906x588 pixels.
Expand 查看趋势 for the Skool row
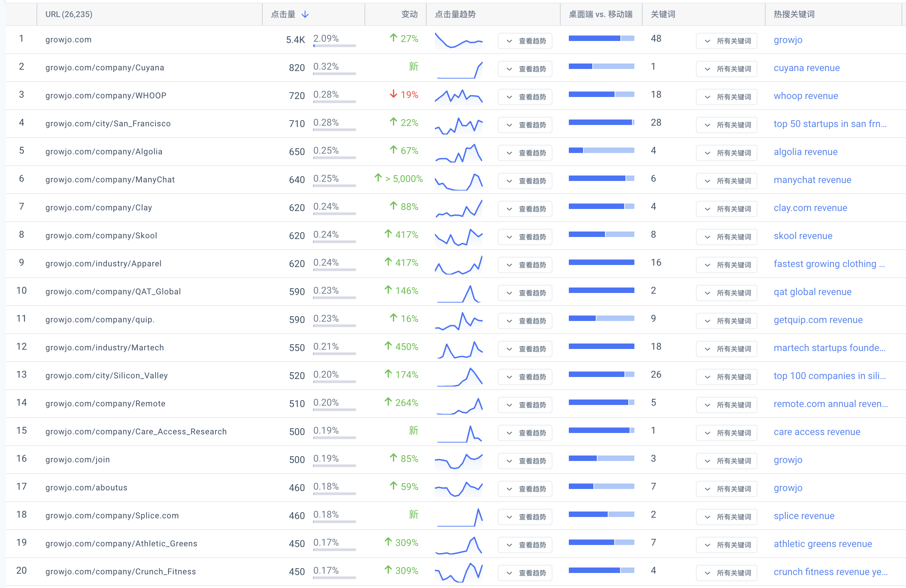click(x=525, y=237)
